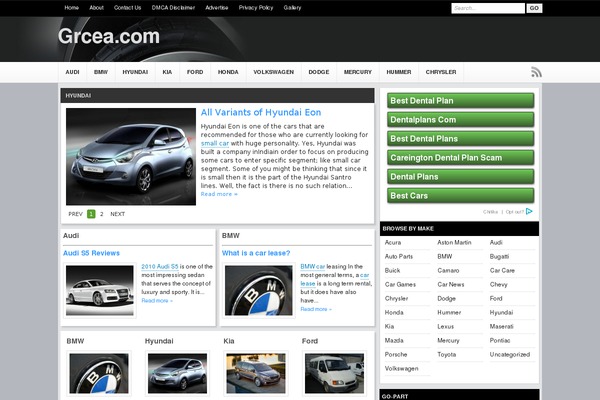The height and width of the screenshot is (400, 600).
Task: Open the DMCA Disclaimer page
Action: point(173,8)
